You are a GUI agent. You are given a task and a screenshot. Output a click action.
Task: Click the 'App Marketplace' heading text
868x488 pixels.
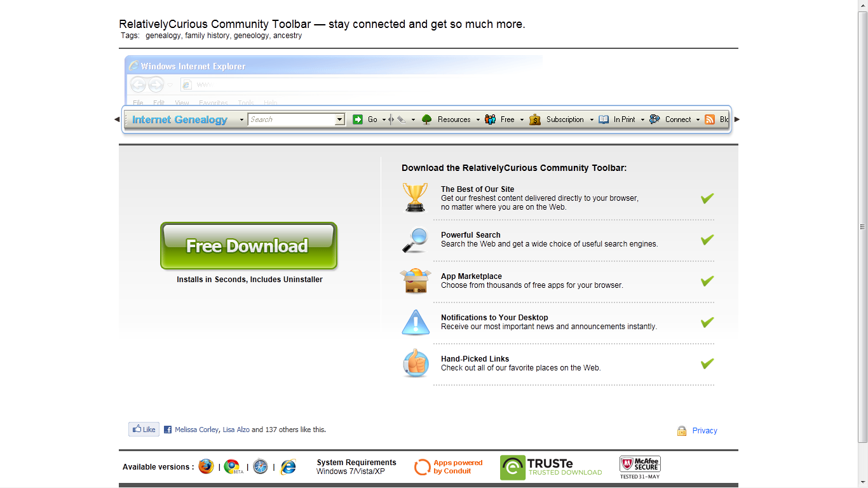pyautogui.click(x=471, y=276)
